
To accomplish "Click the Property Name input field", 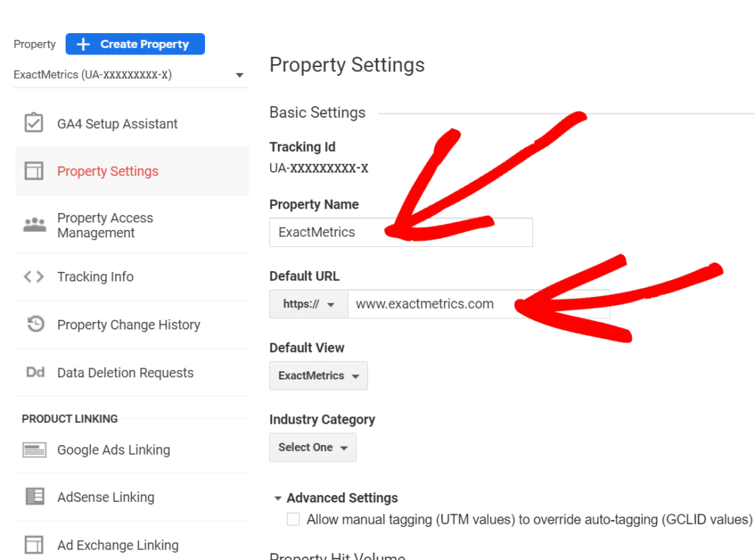I will pyautogui.click(x=401, y=232).
